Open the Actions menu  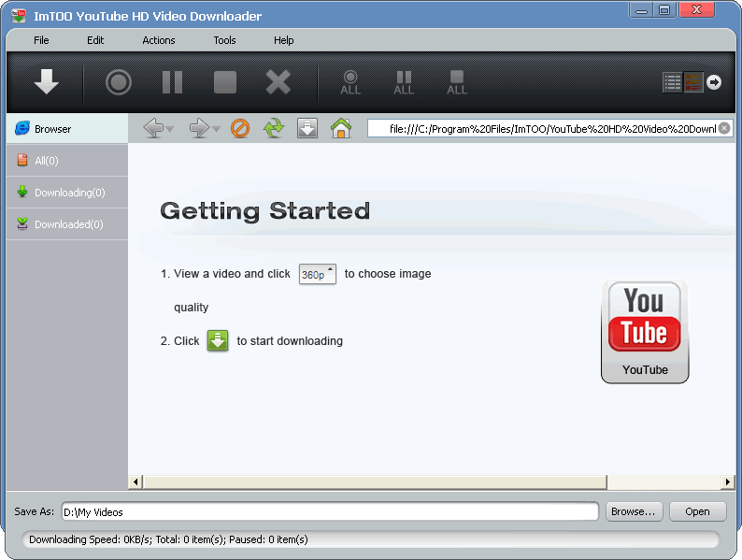(x=159, y=40)
